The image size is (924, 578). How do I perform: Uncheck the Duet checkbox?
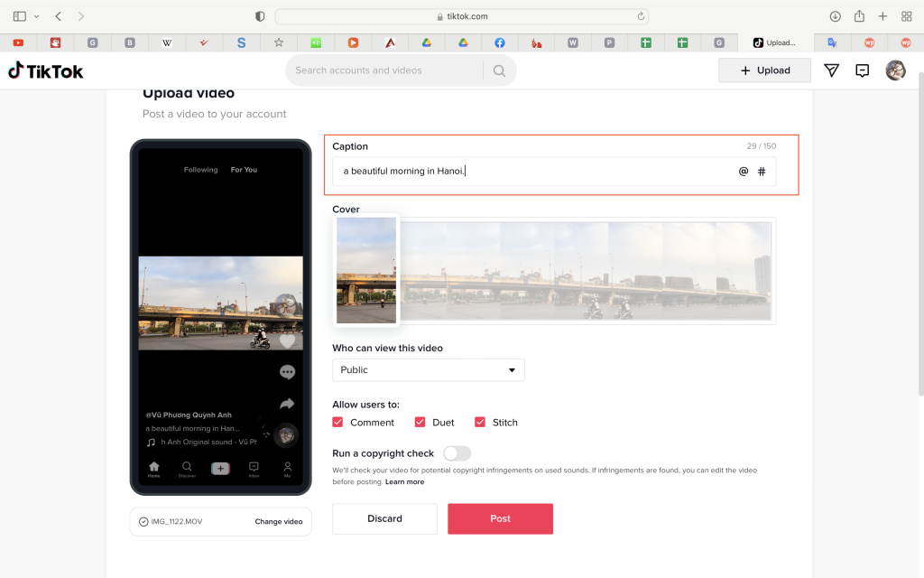420,423
